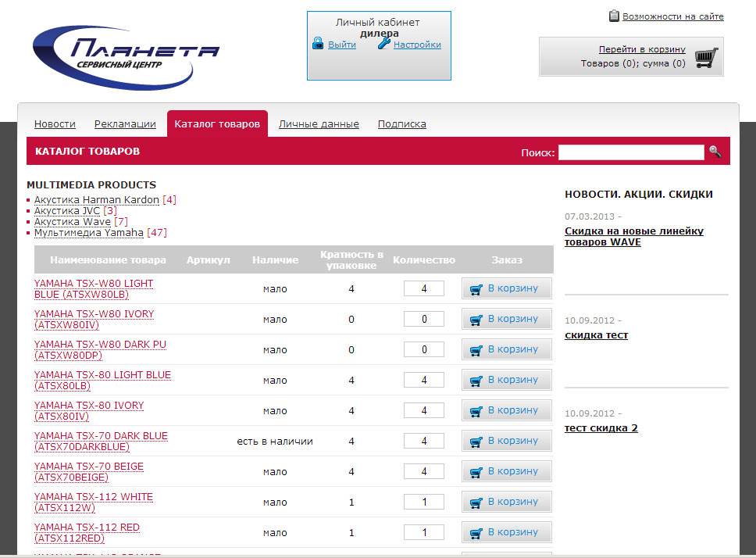Open news Скидка на новые линейку товаров WAVE
Viewport: 756px width, 558px height.
click(x=634, y=237)
